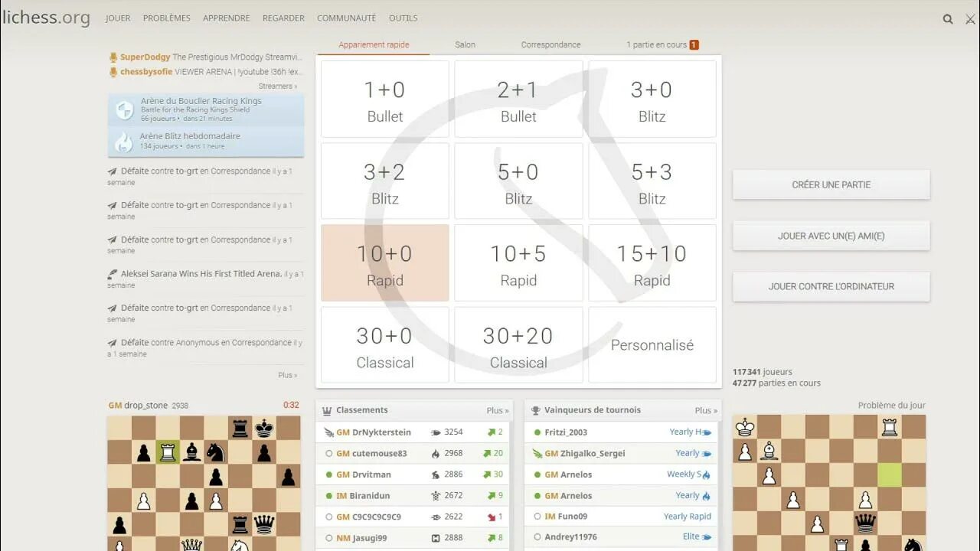The image size is (980, 551).
Task: Start a 5+3 Blitz game
Action: point(652,181)
